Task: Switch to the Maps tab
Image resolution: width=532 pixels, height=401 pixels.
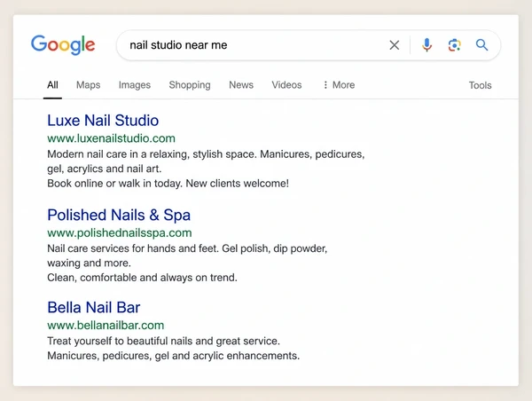Action: pos(88,85)
